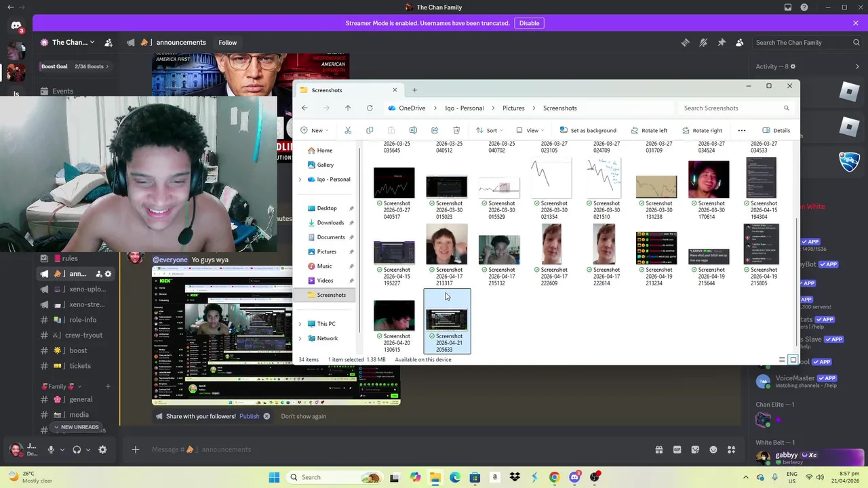Click the Cut icon in Explorer toolbar
868x488 pixels.
[x=348, y=130]
